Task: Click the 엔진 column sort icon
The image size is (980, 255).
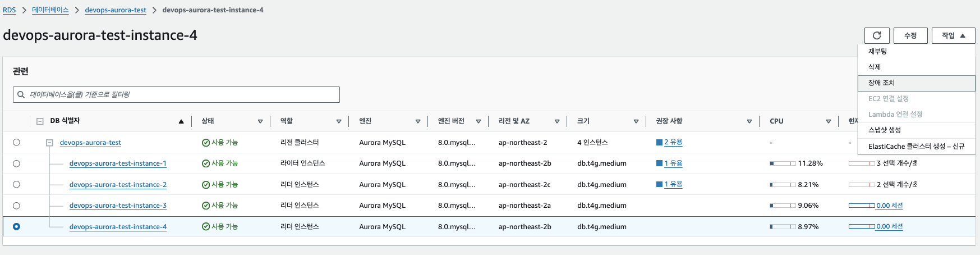Action: click(x=418, y=121)
